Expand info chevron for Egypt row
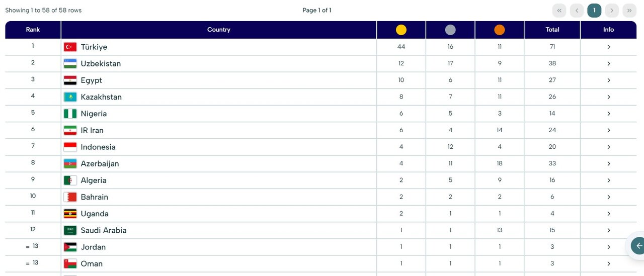 tap(608, 80)
